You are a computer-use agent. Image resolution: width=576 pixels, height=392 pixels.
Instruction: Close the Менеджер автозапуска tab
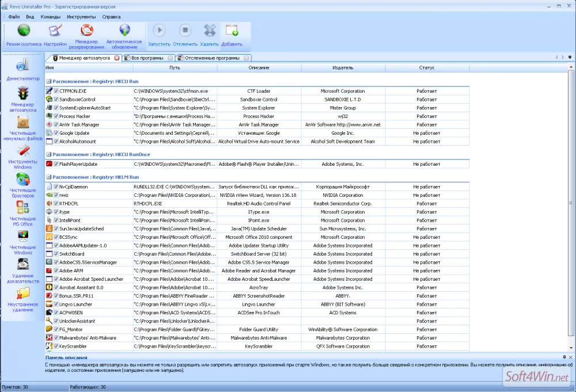pos(117,58)
